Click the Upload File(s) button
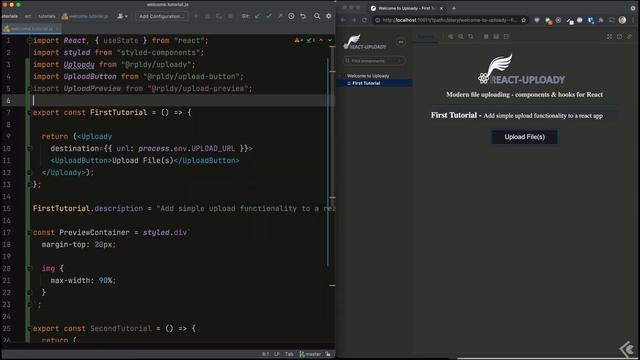640x360 pixels. pyautogui.click(x=524, y=137)
